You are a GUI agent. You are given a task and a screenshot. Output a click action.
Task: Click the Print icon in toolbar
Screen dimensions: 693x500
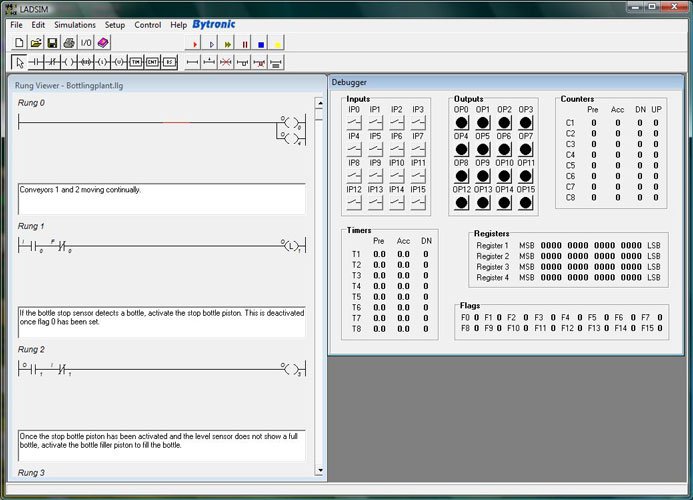coord(68,43)
